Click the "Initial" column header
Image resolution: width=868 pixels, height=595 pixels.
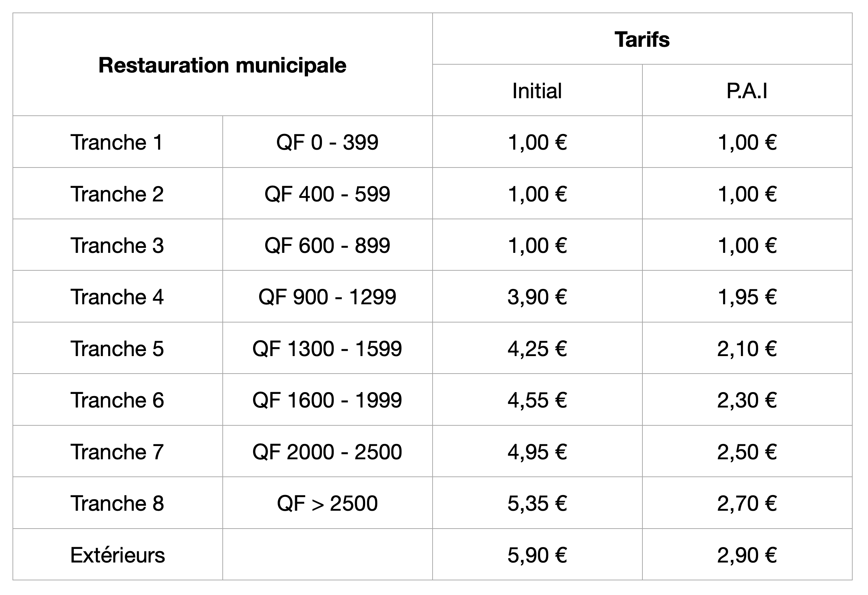tap(537, 91)
